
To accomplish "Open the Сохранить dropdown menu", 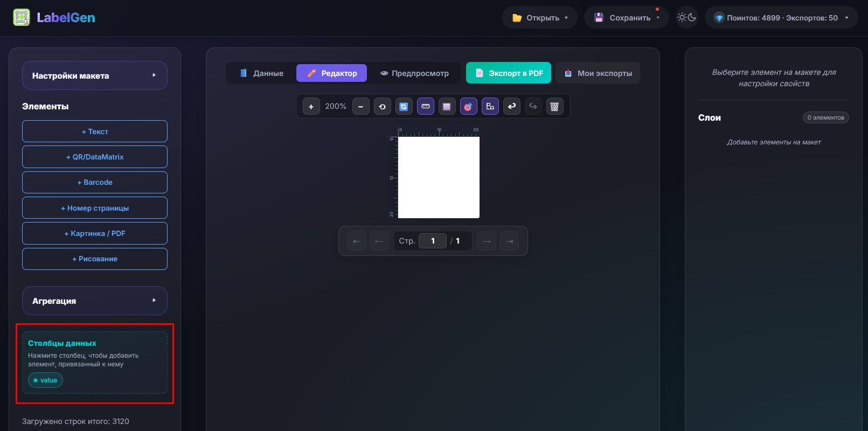I will point(627,18).
